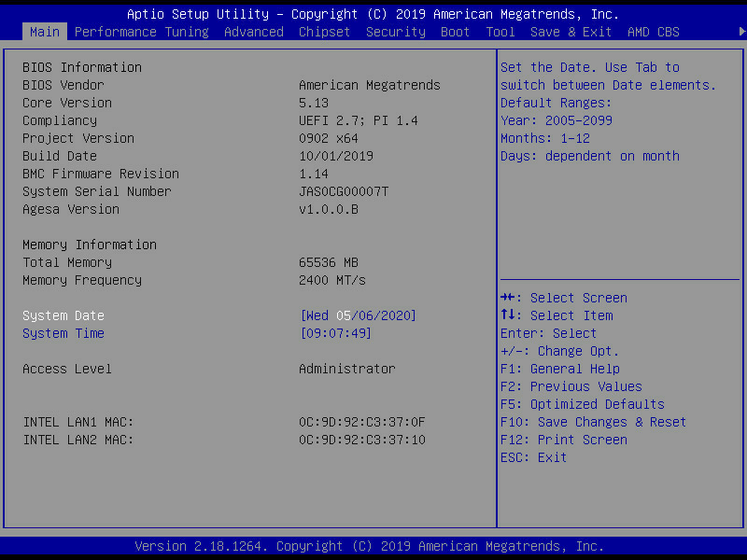Click the Memory Frequency label

pyautogui.click(x=82, y=281)
